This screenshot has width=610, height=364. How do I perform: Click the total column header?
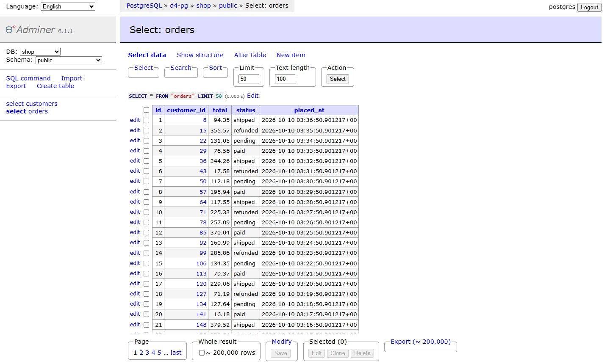pos(220,110)
